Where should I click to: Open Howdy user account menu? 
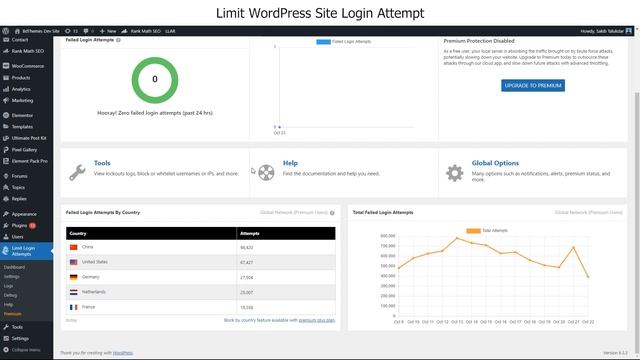click(x=606, y=31)
